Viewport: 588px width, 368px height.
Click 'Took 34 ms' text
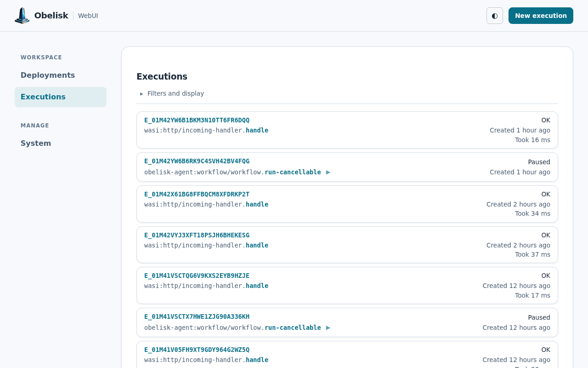pyautogui.click(x=532, y=213)
